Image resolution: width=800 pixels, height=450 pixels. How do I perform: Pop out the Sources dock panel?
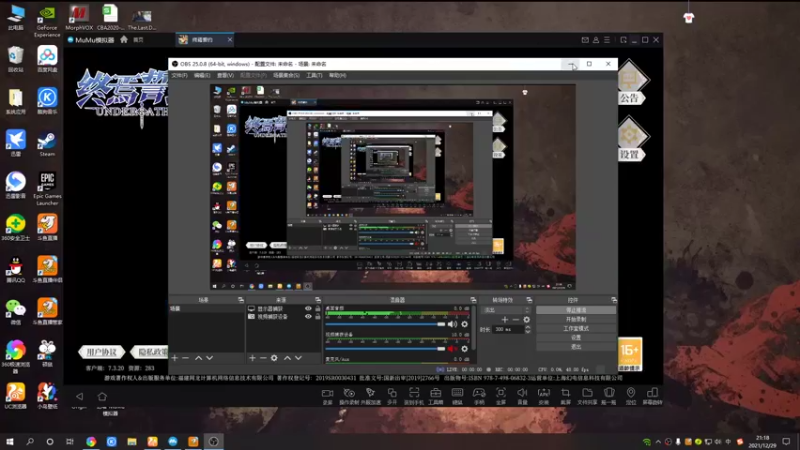point(318,300)
